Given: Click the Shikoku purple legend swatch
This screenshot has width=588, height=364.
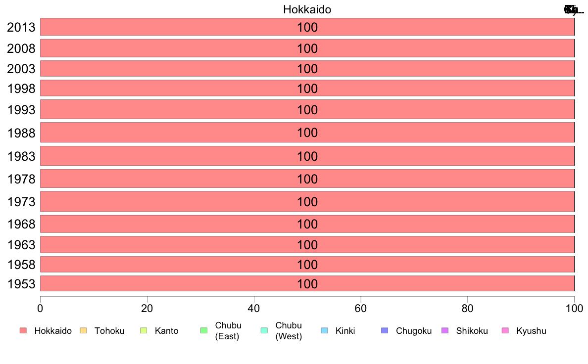Looking at the screenshot, I should click(x=445, y=330).
